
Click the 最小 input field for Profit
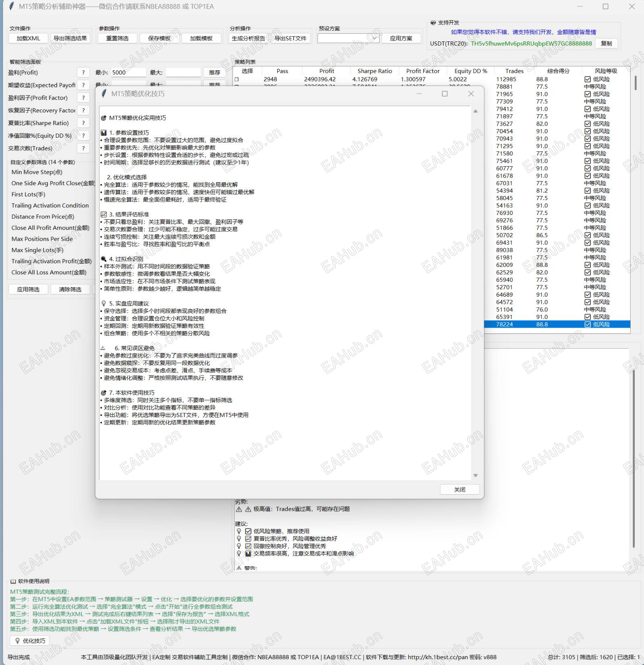128,72
